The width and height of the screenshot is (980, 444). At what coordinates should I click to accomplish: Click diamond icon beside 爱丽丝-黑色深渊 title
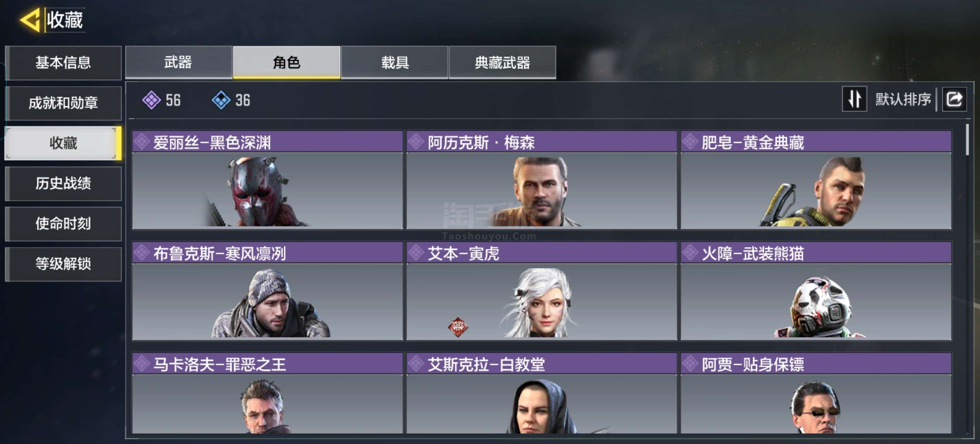(142, 142)
